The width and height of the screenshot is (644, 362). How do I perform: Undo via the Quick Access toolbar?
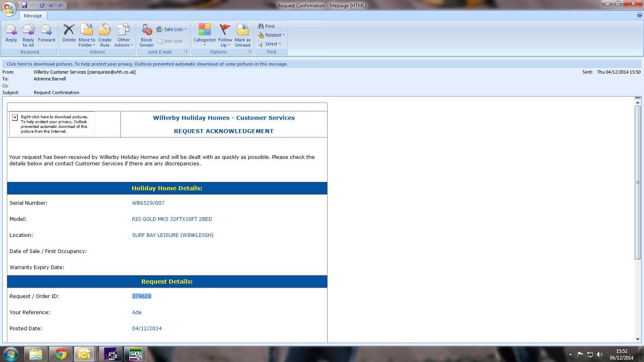(33, 5)
